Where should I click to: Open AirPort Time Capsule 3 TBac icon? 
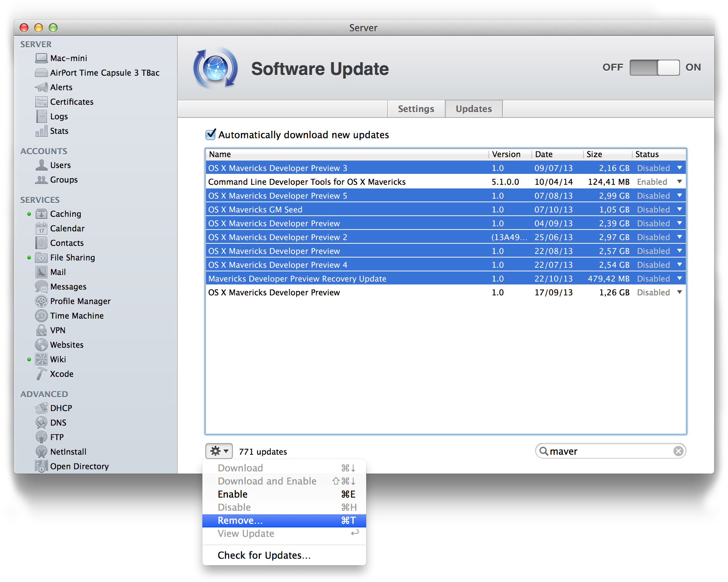[41, 73]
